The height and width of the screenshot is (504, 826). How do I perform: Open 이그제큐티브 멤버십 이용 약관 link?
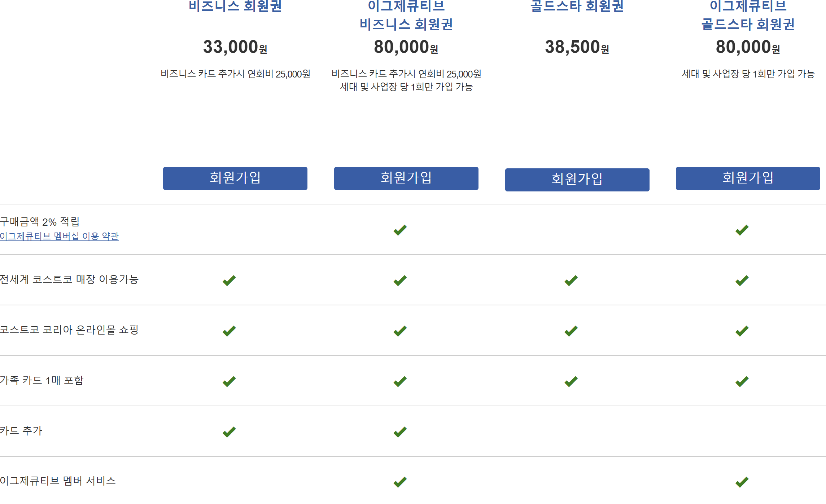click(59, 237)
